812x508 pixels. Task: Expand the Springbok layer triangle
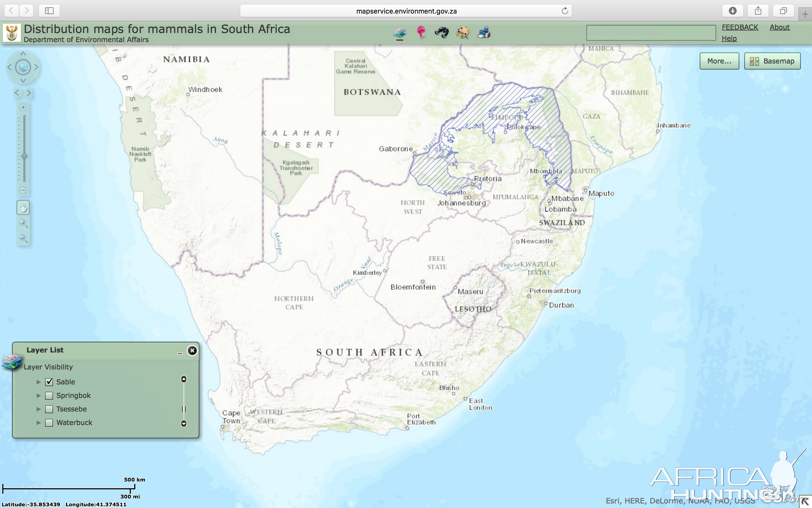tap(39, 395)
